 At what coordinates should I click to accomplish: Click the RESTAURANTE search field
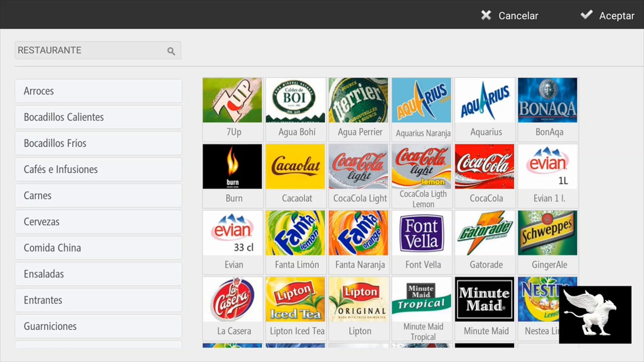[x=98, y=50]
